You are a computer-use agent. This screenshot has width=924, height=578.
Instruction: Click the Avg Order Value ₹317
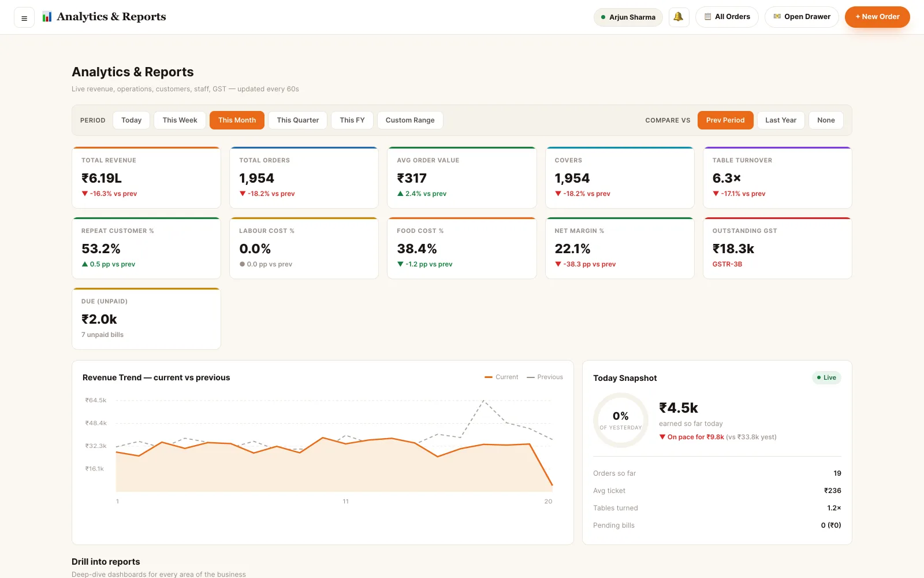tap(412, 178)
